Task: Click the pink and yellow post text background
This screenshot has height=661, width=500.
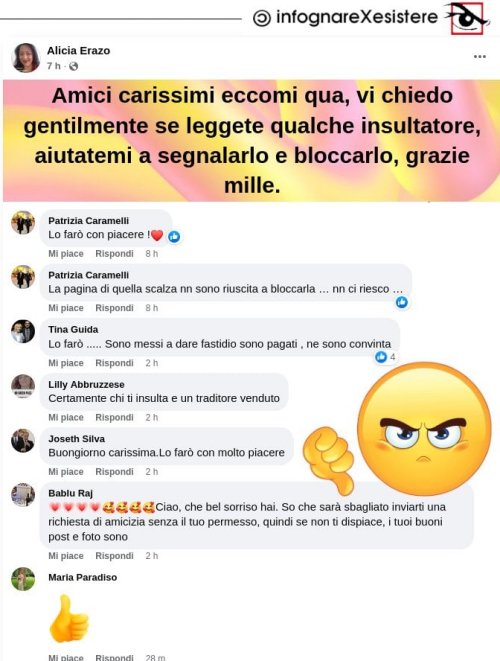Action: (x=251, y=140)
